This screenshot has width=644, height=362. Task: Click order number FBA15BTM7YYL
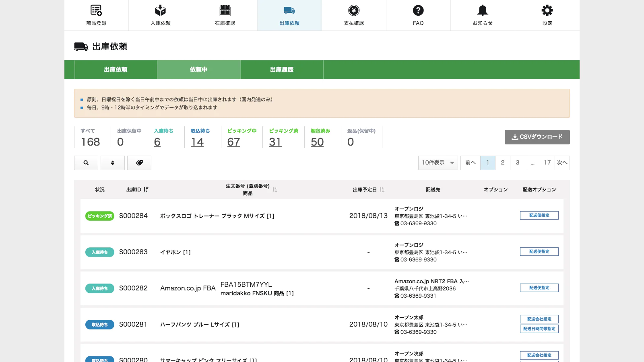(x=246, y=284)
